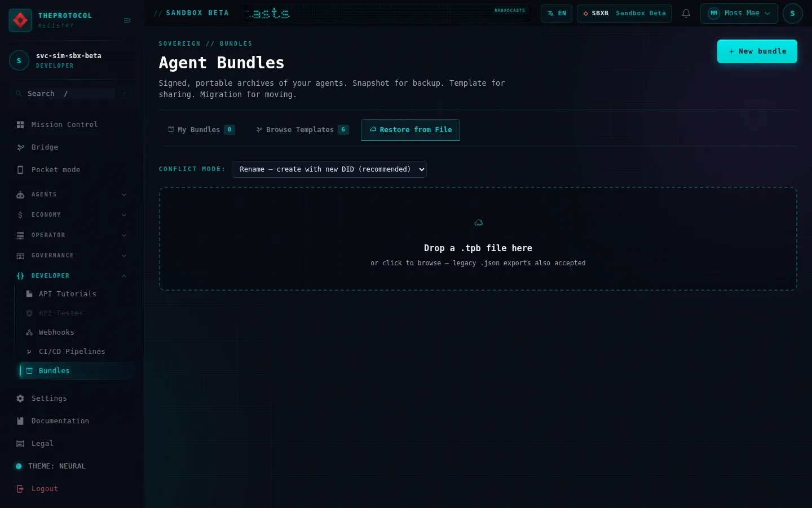Expand the ECONOMY sidebar section
This screenshot has height=508, width=812.
click(72, 215)
